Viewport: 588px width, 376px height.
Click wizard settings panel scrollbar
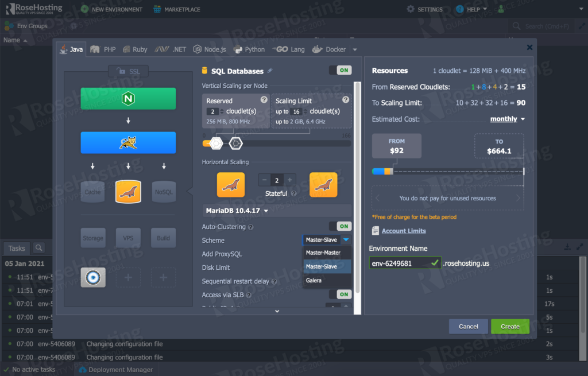pyautogui.click(x=357, y=188)
